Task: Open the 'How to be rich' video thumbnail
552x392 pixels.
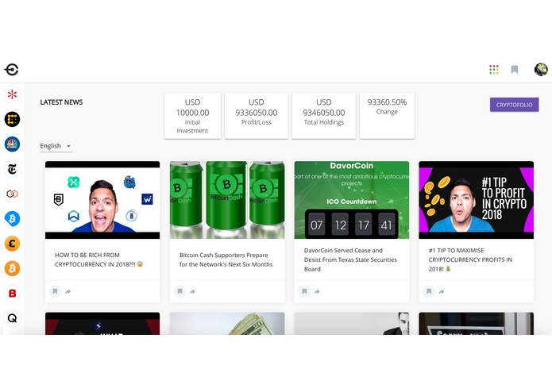Action: click(102, 200)
